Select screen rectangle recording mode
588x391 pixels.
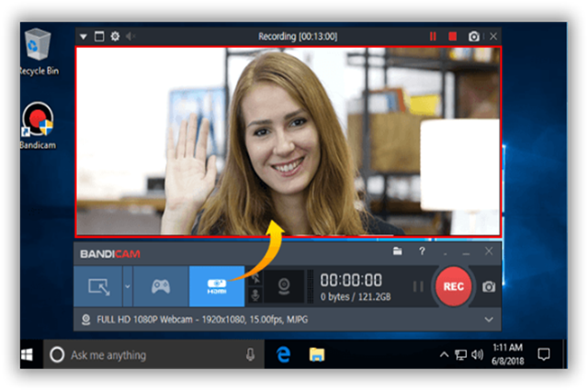click(98, 286)
